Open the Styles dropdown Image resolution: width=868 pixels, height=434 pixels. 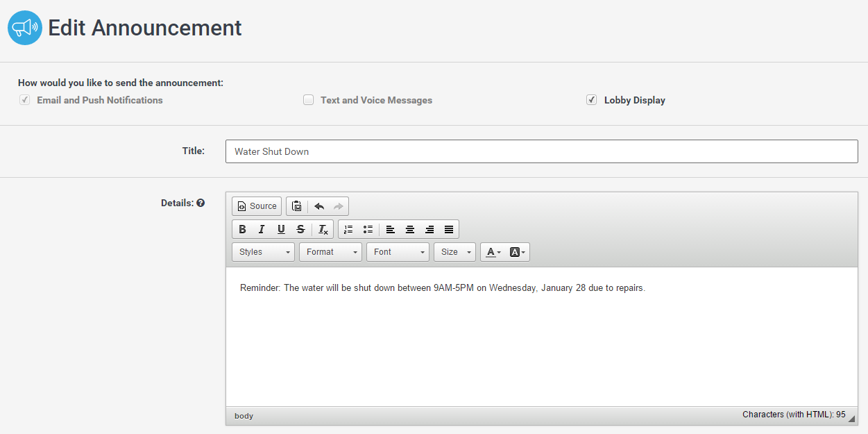pyautogui.click(x=264, y=252)
